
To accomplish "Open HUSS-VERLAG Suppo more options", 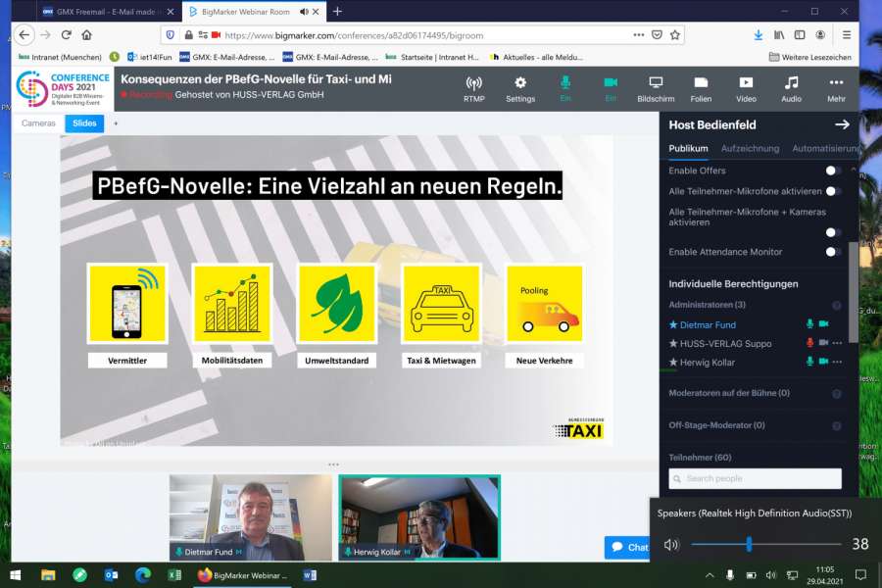I will [837, 343].
